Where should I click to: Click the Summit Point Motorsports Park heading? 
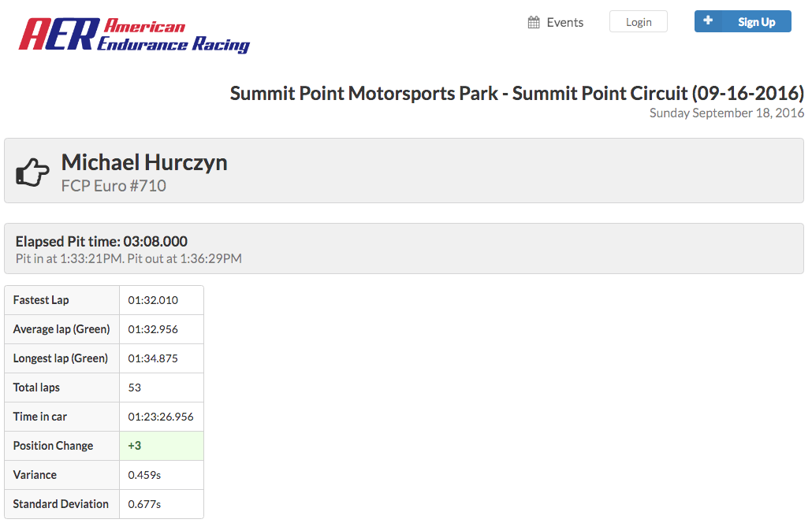(516, 94)
